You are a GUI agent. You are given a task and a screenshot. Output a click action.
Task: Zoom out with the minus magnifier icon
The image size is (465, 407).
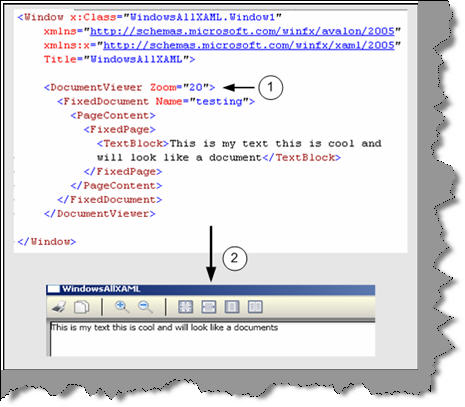(x=145, y=307)
